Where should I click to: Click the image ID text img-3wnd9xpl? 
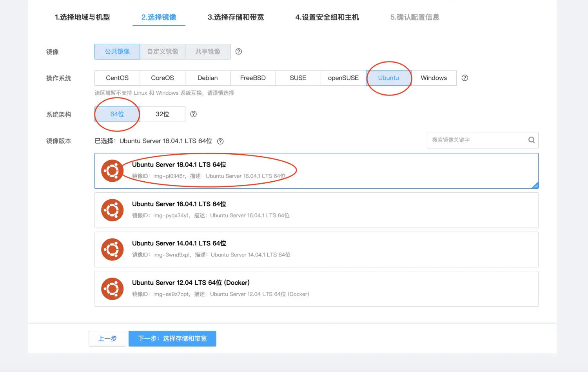pyautogui.click(x=172, y=255)
